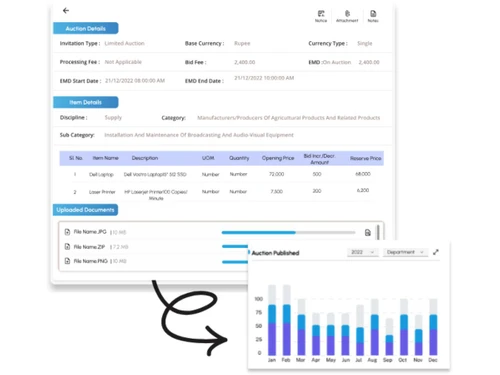
Task: Click the 7,500 opening price cell
Action: click(277, 191)
